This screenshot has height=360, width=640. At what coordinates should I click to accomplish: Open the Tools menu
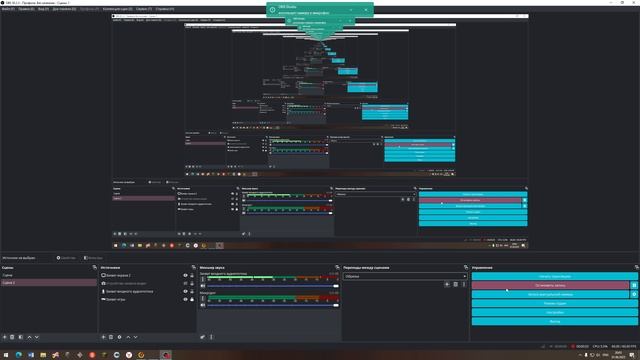(x=144, y=9)
